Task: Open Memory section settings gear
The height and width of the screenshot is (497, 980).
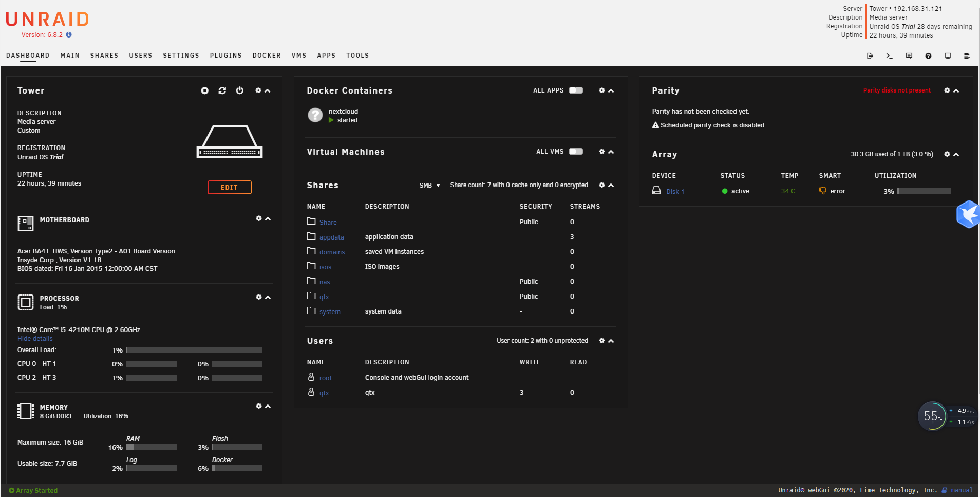Action: tap(259, 406)
